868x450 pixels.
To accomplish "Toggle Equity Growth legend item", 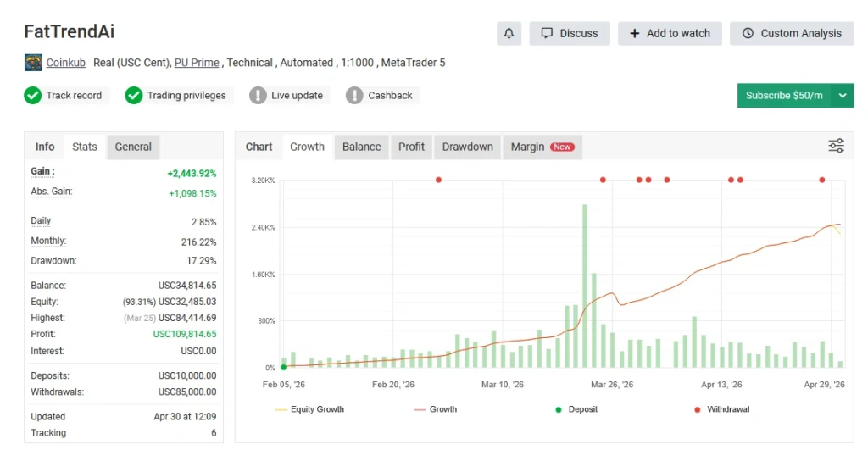I will pyautogui.click(x=309, y=409).
